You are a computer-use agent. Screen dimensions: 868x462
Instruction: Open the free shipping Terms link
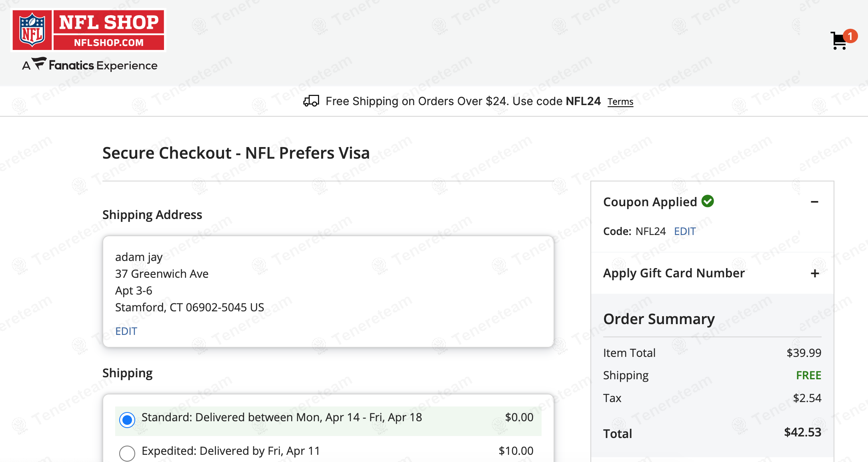coord(620,102)
